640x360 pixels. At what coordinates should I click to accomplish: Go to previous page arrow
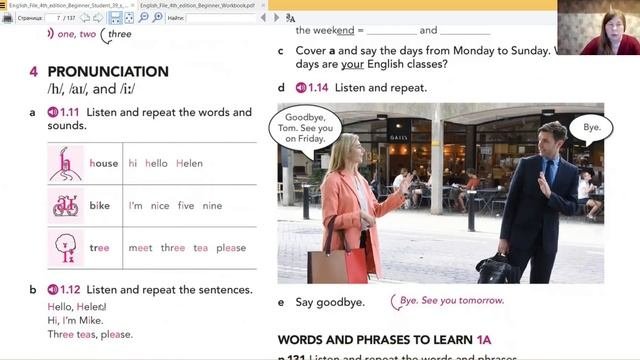pos(84,18)
